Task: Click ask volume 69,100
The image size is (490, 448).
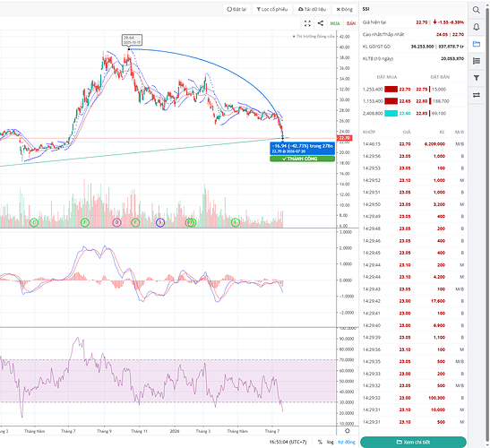Action: point(439,114)
